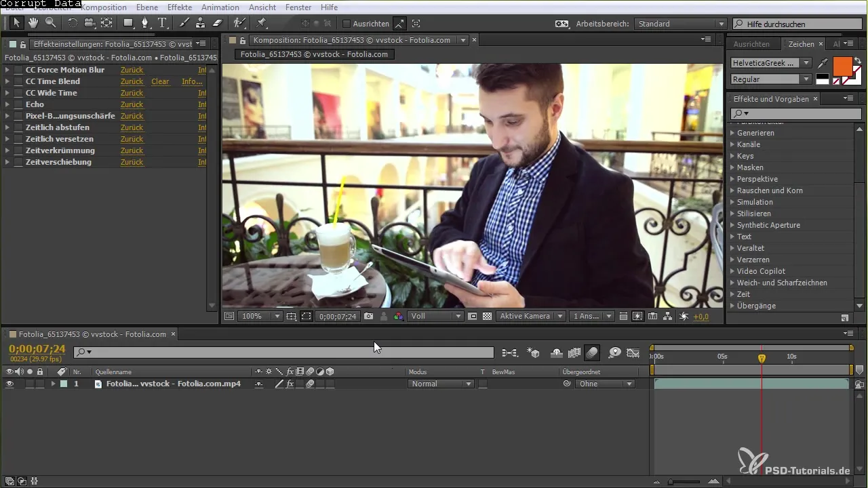Expand layer 1 properties in timeline

53,384
